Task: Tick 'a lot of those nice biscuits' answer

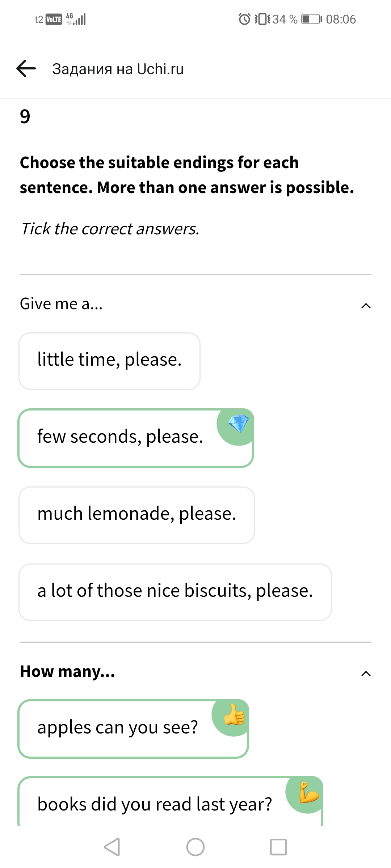Action: [175, 592]
